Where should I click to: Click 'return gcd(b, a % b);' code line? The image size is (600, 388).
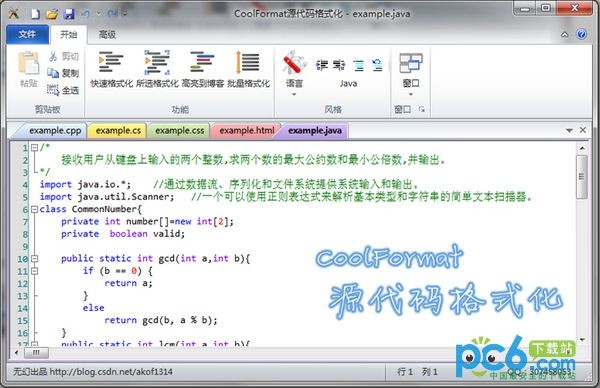point(161,320)
